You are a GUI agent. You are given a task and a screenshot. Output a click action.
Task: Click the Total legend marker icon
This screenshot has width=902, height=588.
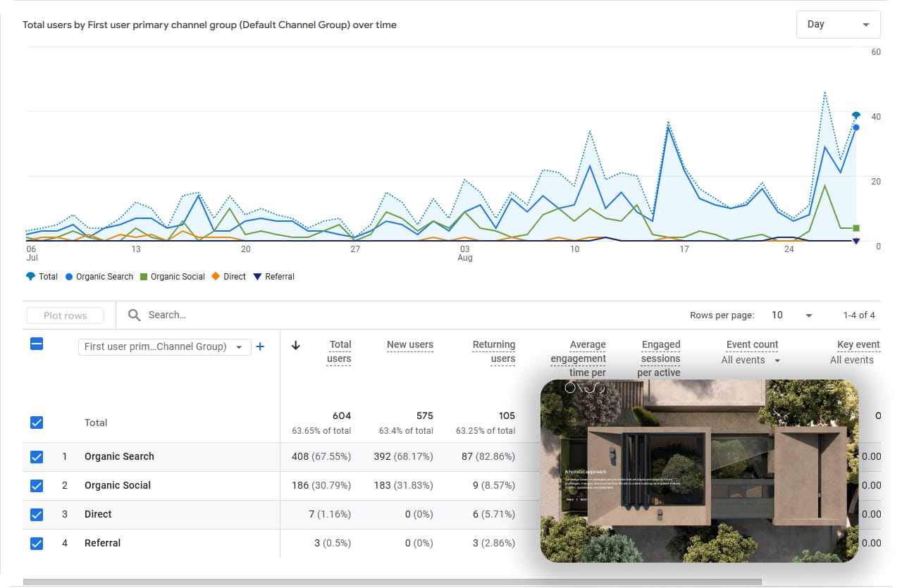(30, 277)
